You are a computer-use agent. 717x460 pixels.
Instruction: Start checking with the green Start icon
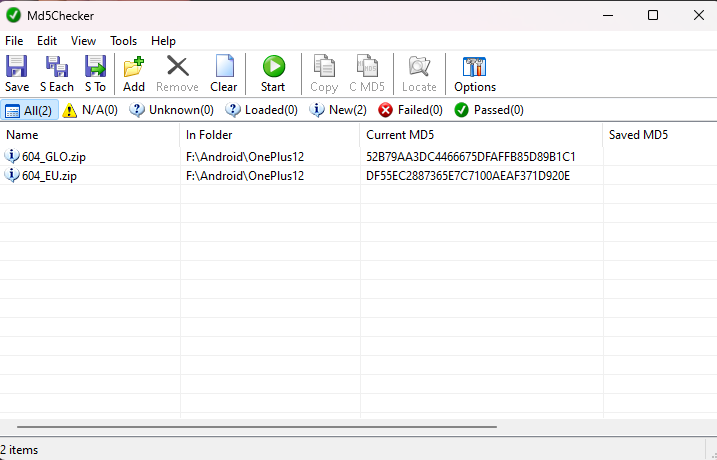coord(273,66)
